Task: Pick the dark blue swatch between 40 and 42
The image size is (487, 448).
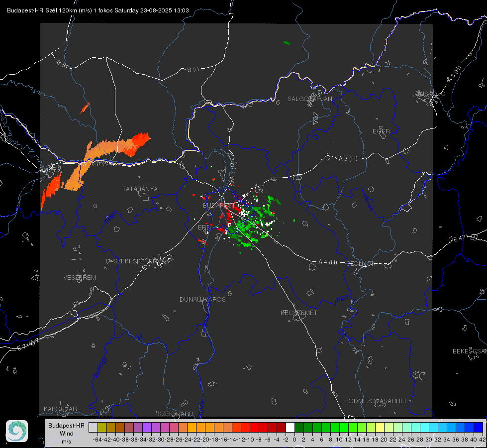Action: click(x=479, y=427)
